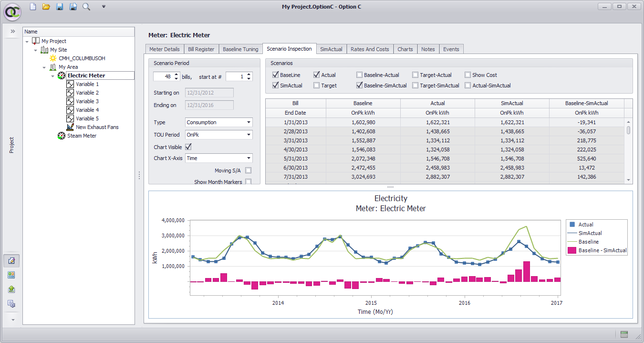Click the Save disk icon
The height and width of the screenshot is (343, 644).
[60, 6]
